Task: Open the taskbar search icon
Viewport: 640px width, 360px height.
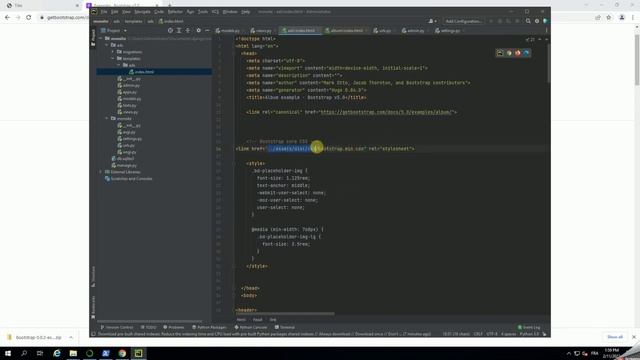Action: point(24,353)
